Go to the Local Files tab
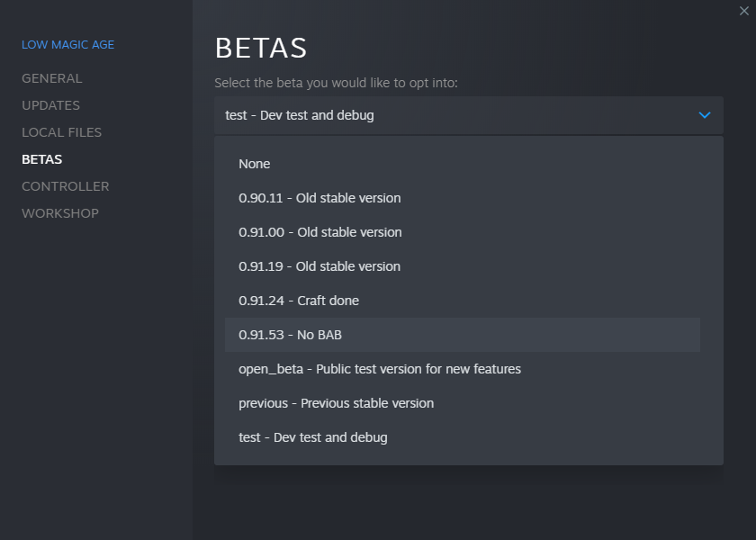The height and width of the screenshot is (540, 756). pyautogui.click(x=62, y=132)
